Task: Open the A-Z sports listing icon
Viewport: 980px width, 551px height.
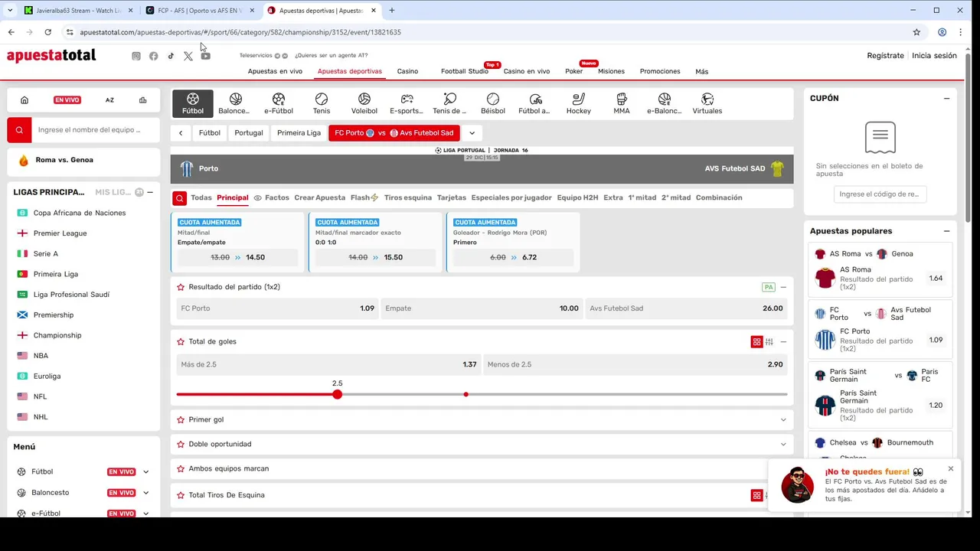Action: [109, 99]
